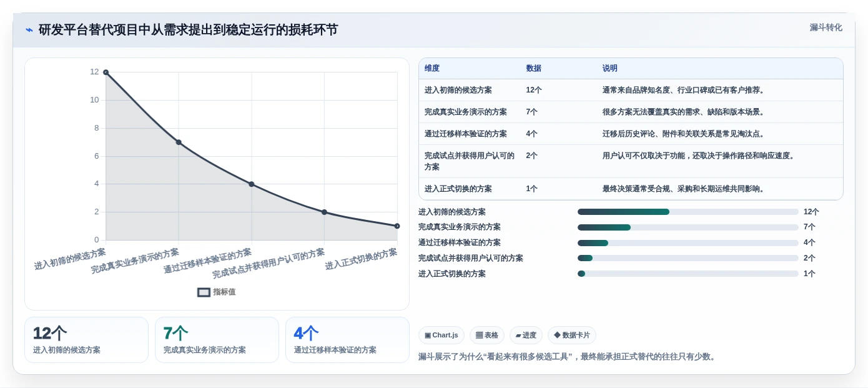Click the chart data point at value 7
Viewport: 868px width, 388px height.
(179, 142)
